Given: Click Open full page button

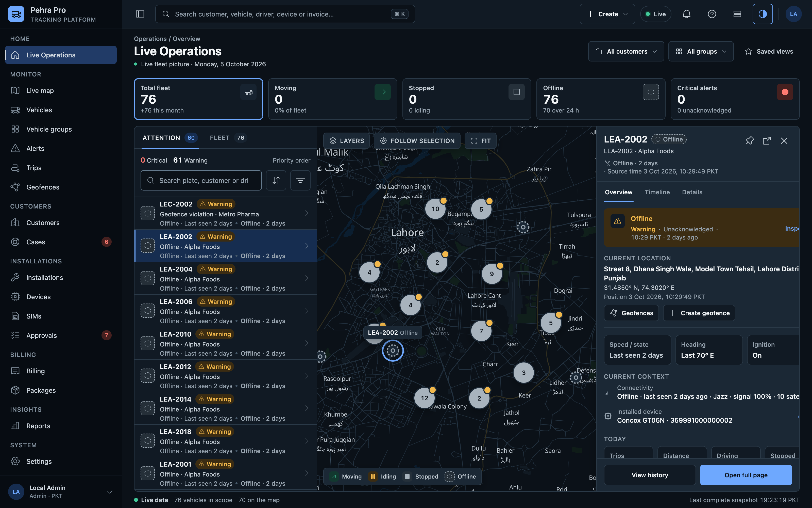Looking at the screenshot, I should point(746,475).
